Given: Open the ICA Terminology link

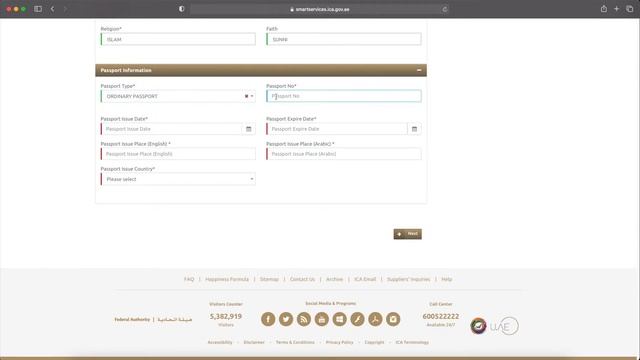Looking at the screenshot, I should (x=412, y=342).
